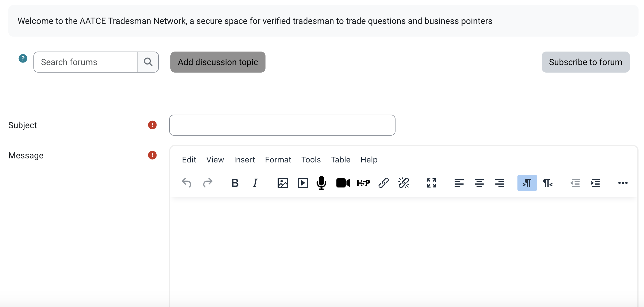Align text to center

click(479, 183)
